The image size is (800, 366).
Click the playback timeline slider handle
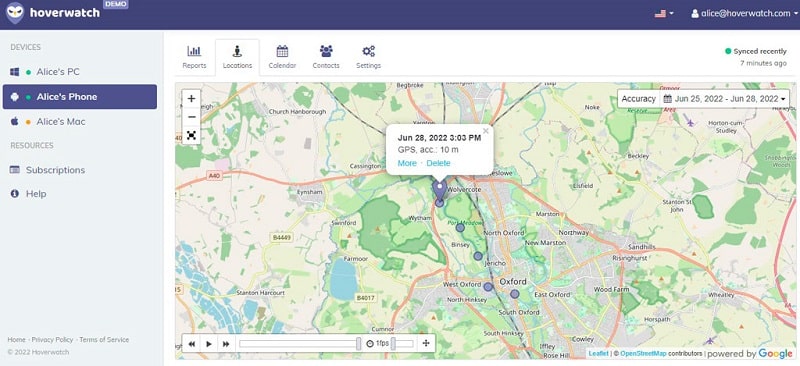click(359, 344)
